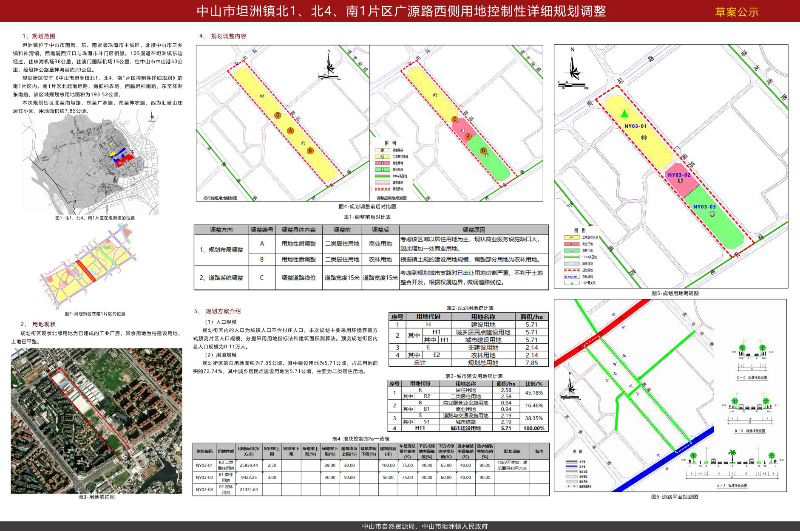Click the "1、规划布局调整" row heading cell
The height and width of the screenshot is (531, 800).
(221, 249)
